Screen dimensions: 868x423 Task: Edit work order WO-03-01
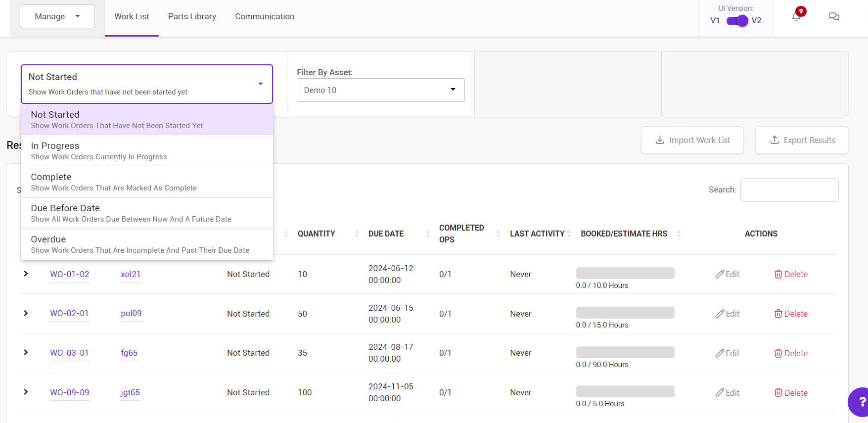click(728, 353)
